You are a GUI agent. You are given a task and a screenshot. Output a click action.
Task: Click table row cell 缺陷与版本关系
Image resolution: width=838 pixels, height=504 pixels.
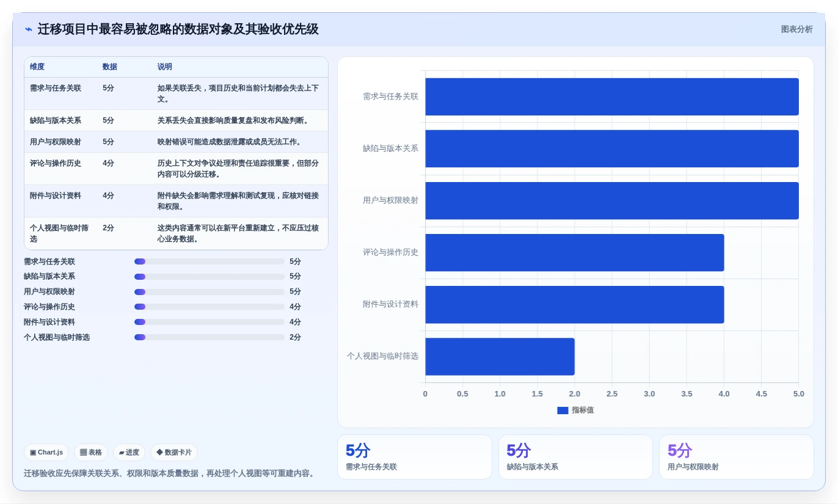click(x=56, y=121)
